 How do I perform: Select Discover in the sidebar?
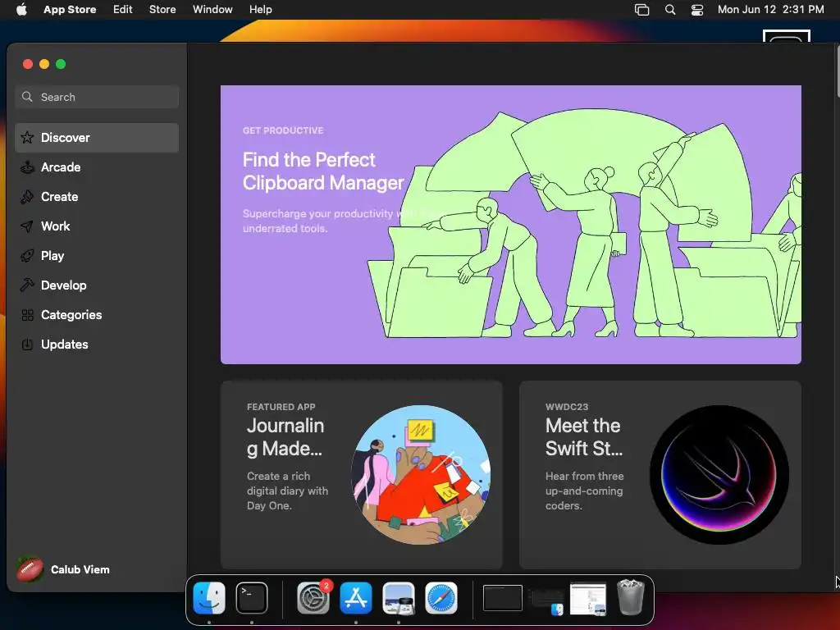97,138
